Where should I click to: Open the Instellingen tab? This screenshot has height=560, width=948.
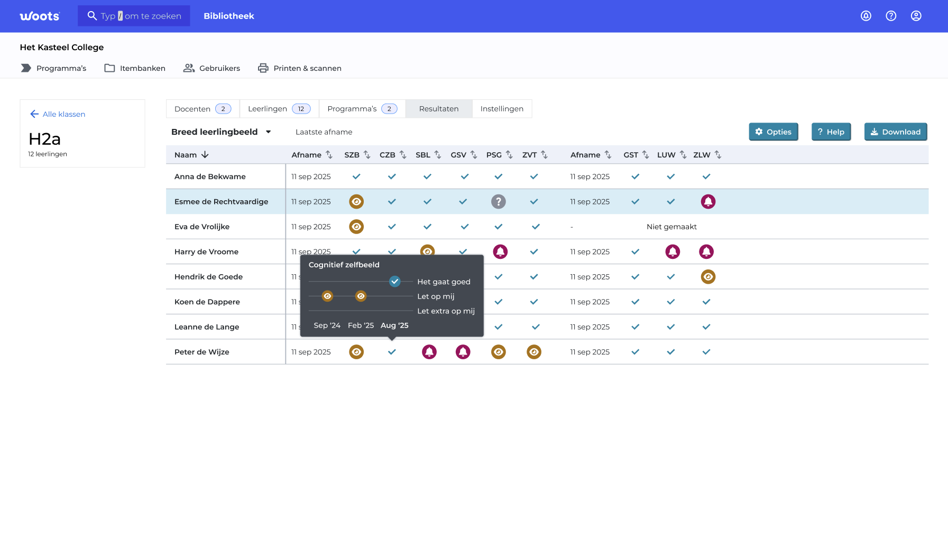pyautogui.click(x=501, y=109)
